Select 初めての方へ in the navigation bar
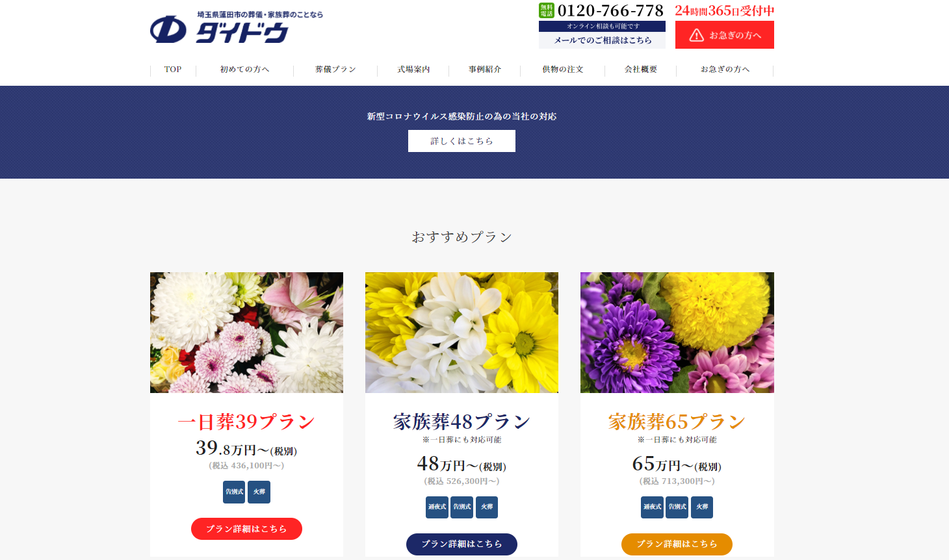 [x=244, y=70]
